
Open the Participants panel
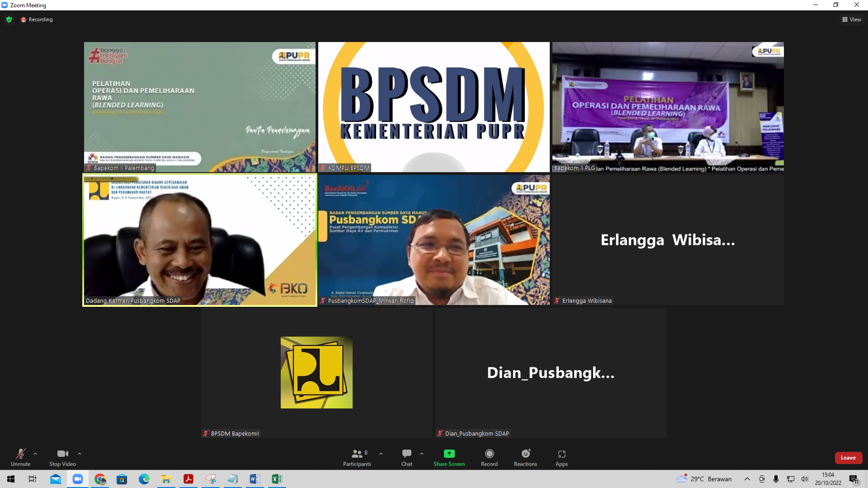(357, 457)
